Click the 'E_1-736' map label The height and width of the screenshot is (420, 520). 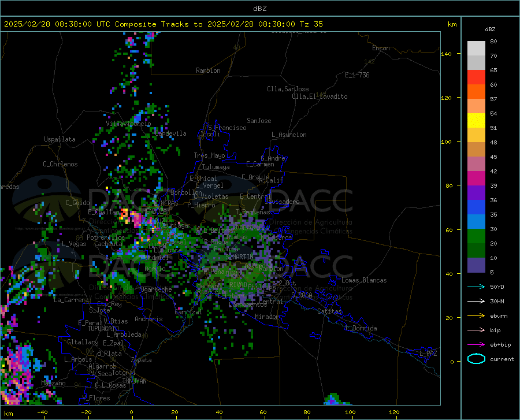[x=357, y=75]
